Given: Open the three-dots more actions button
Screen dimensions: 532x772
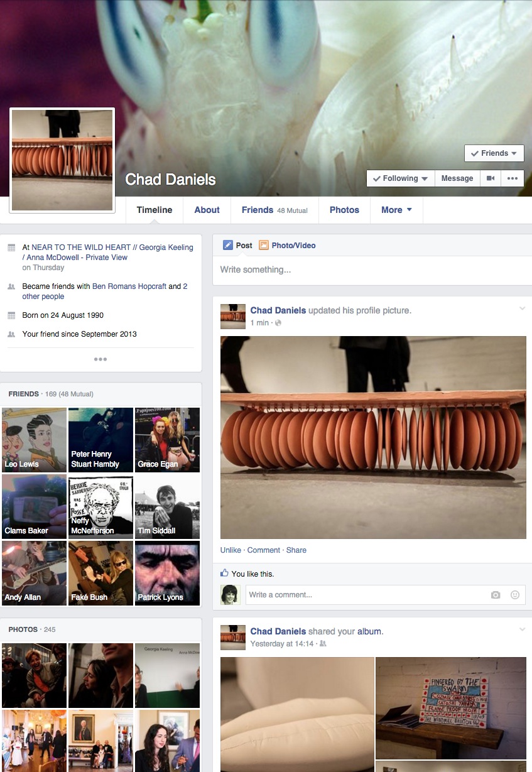Looking at the screenshot, I should click(x=513, y=178).
